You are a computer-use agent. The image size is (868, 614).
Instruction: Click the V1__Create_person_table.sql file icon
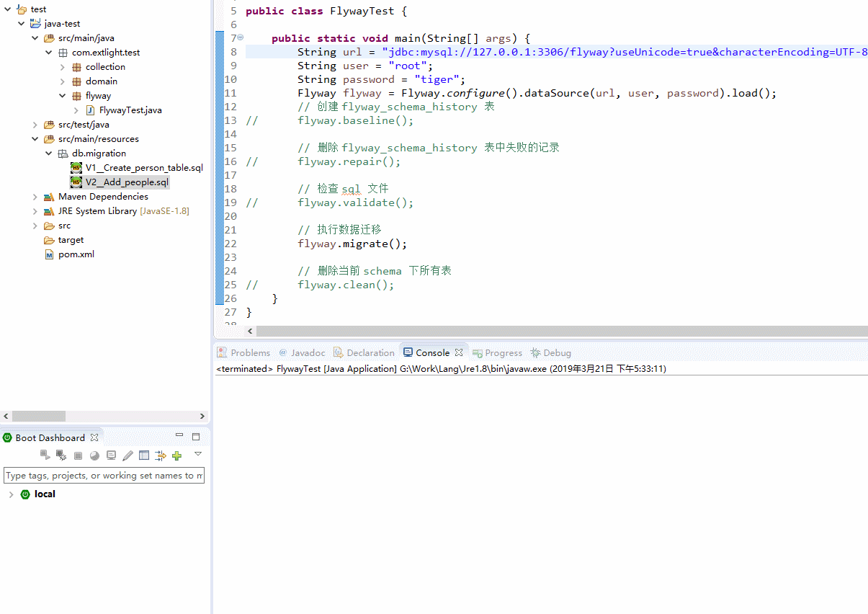(x=76, y=167)
